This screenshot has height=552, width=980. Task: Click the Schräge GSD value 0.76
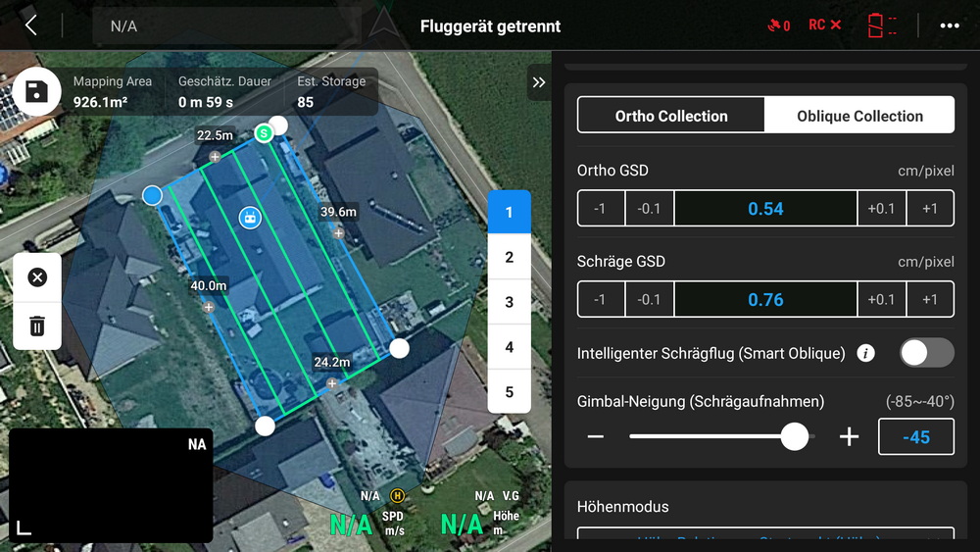[765, 299]
